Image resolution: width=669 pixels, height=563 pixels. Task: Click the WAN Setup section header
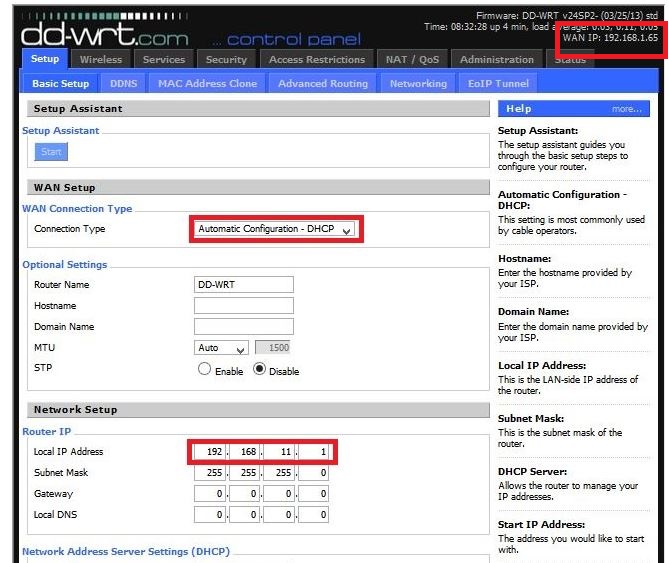pyautogui.click(x=258, y=188)
